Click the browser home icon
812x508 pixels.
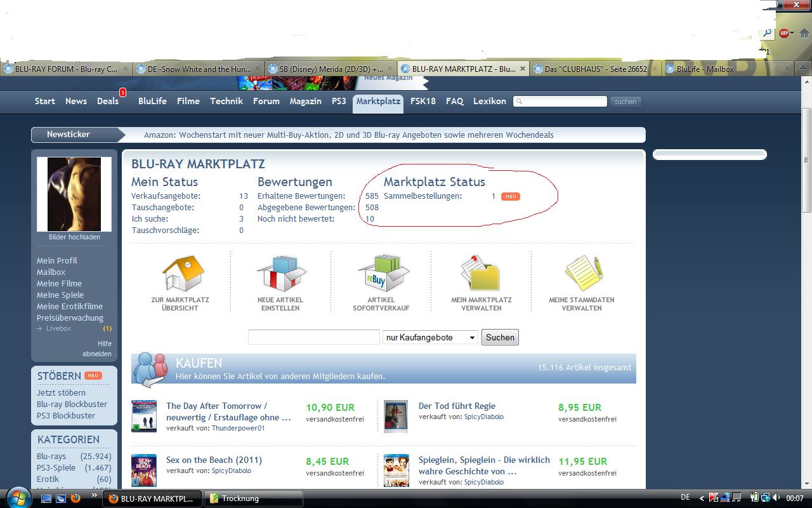(803, 33)
